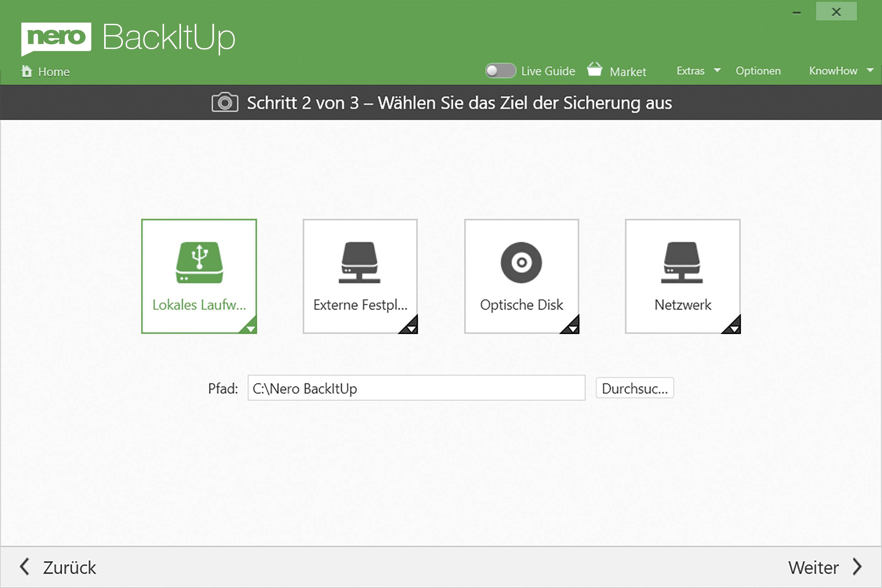Click the Home menu label

[x=54, y=72]
